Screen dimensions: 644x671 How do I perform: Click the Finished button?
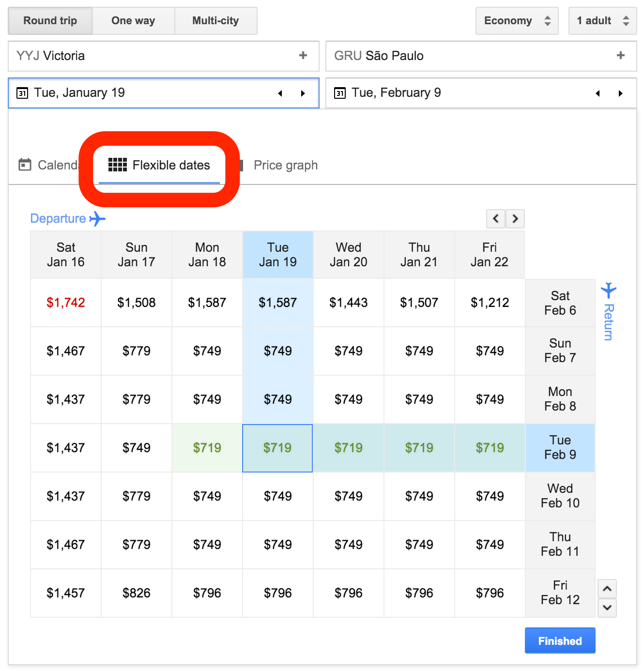pos(560,640)
